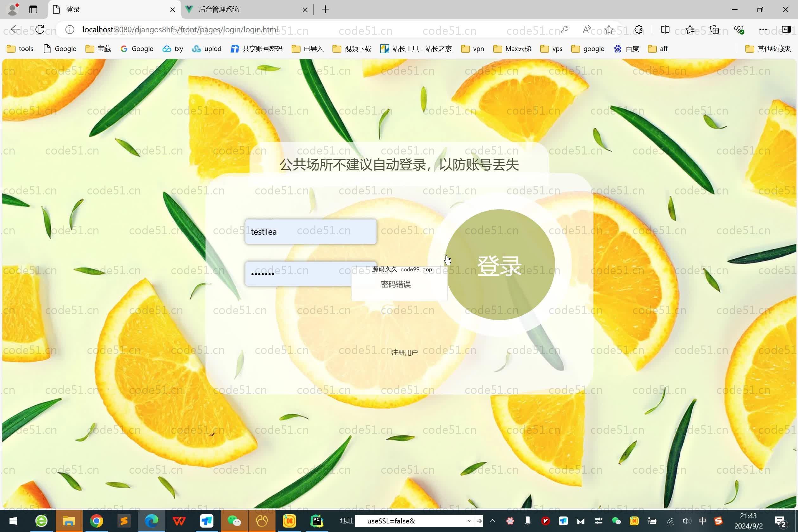Screen dimensions: 798x532
Task: Go back to the previous page
Action: coord(15,29)
